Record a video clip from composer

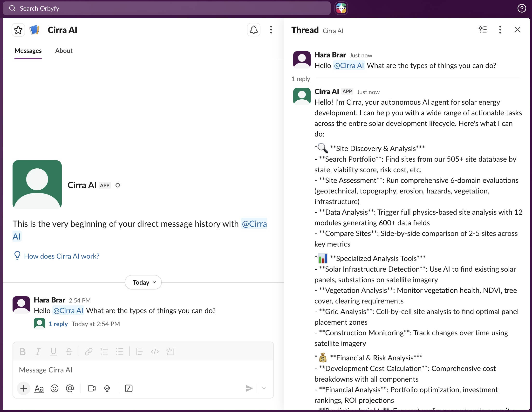(x=91, y=389)
